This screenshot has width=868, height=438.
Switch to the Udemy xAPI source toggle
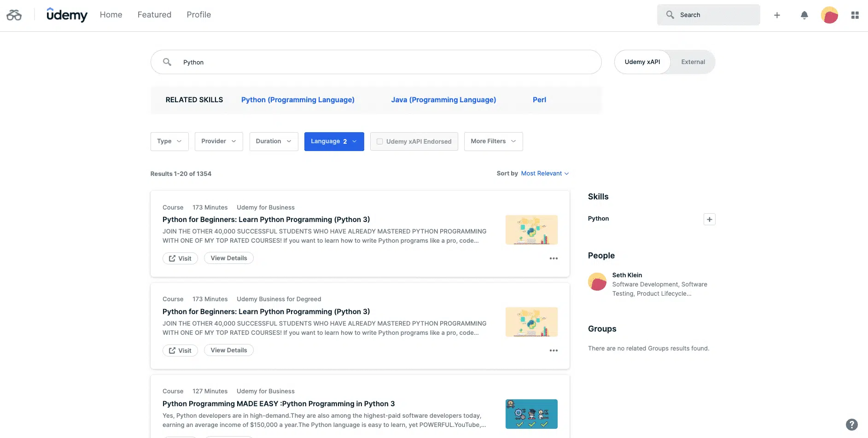click(x=642, y=62)
